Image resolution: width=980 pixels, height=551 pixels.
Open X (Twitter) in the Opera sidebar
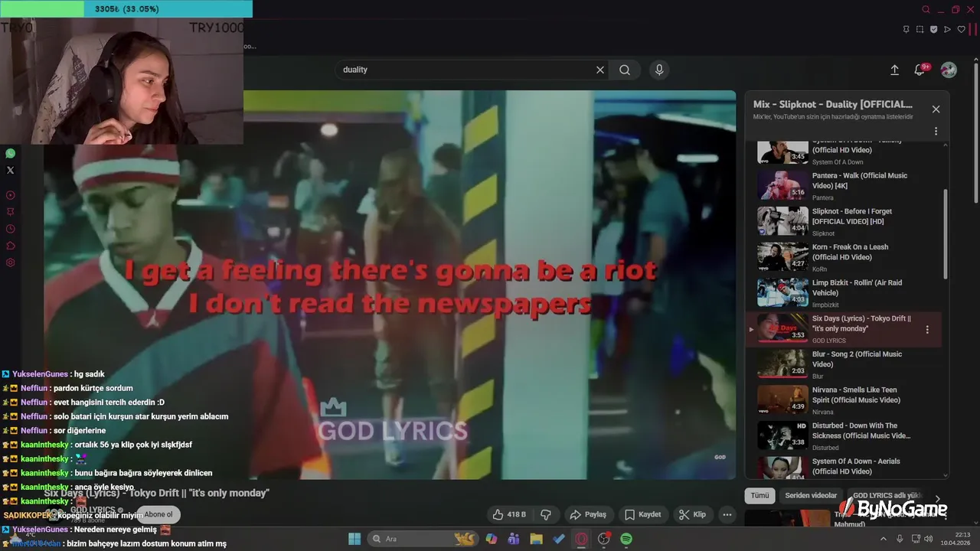coord(10,171)
